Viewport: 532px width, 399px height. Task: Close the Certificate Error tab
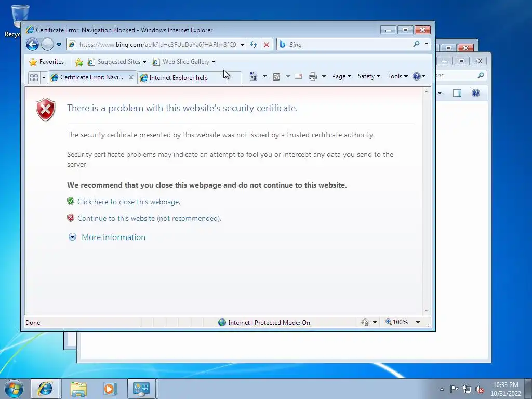131,77
